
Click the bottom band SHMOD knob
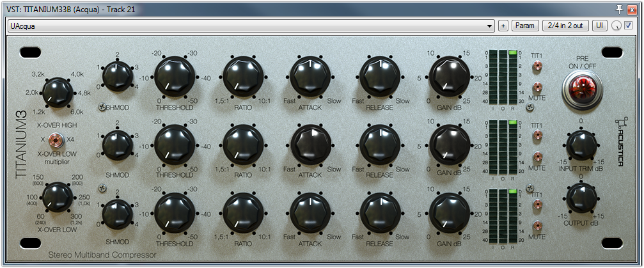tap(118, 213)
